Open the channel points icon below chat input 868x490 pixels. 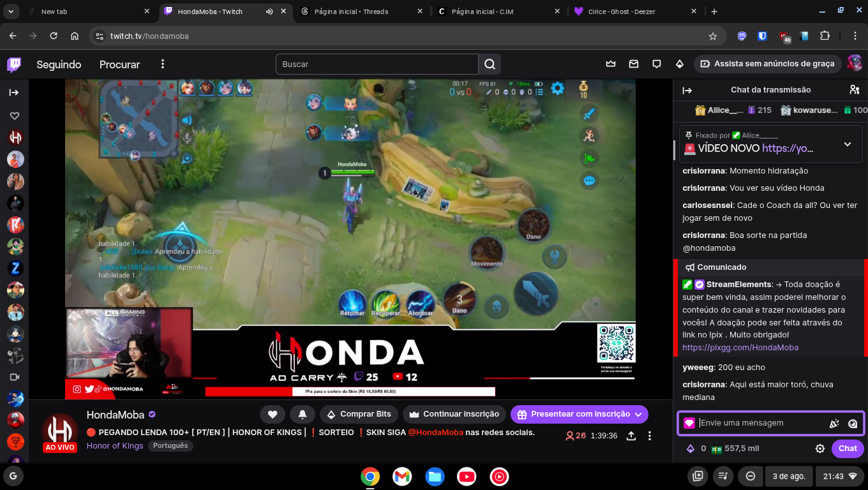716,449
